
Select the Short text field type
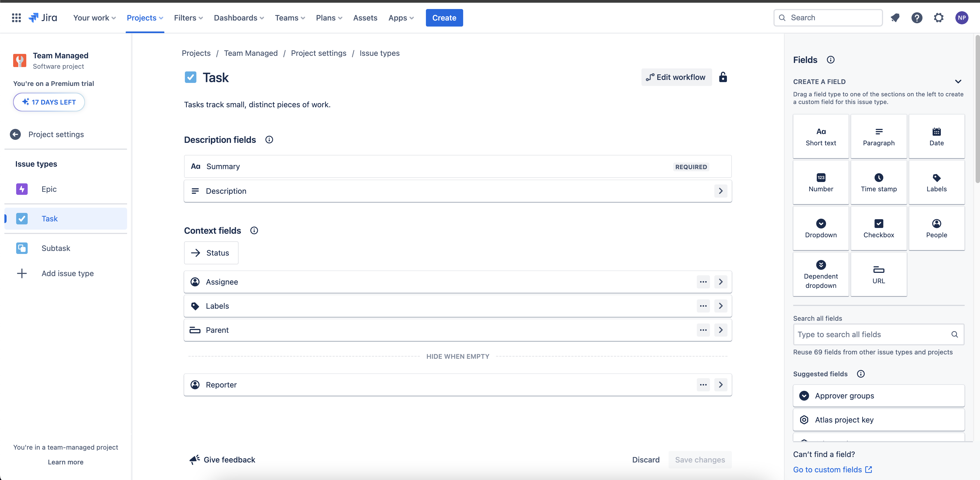(821, 136)
